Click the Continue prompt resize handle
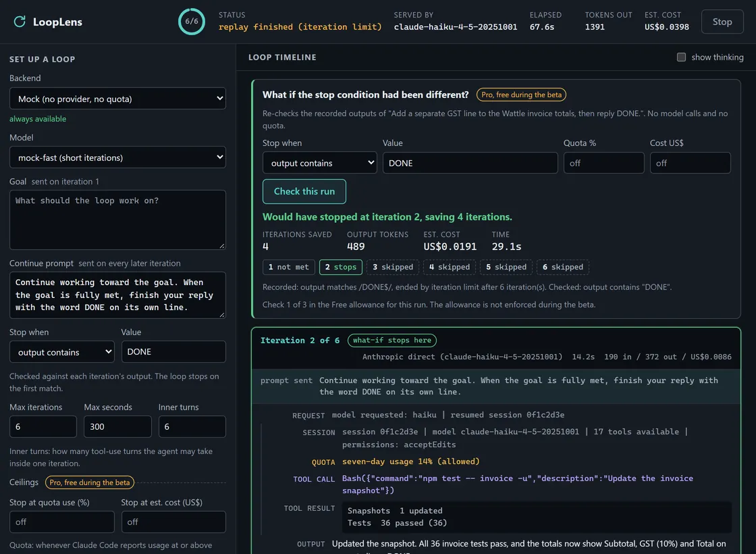The image size is (756, 554). point(222,315)
